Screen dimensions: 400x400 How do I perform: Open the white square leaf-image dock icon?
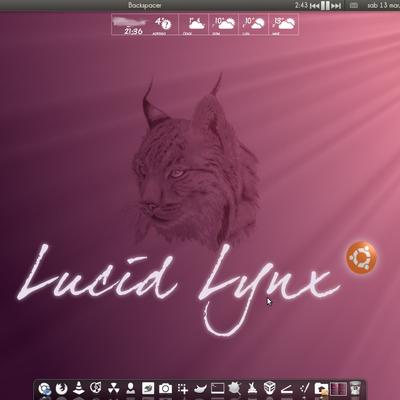coord(148,388)
